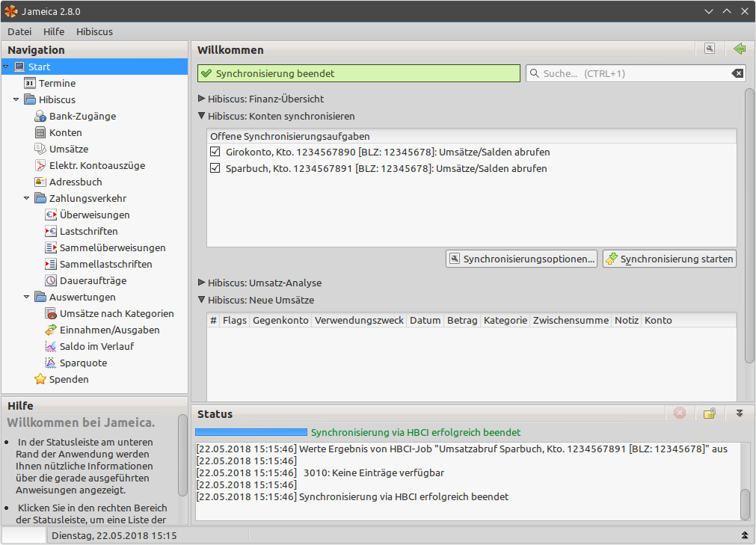Click the Umsätze nach Kategorien icon

click(x=51, y=313)
